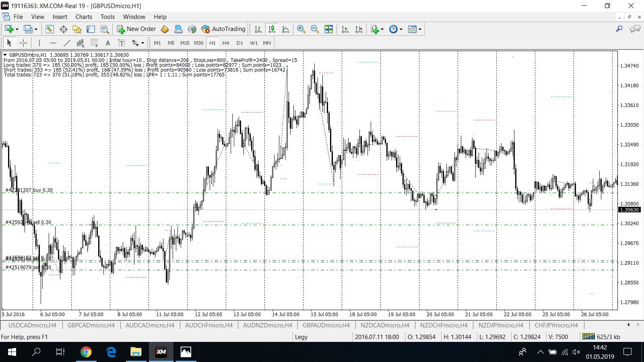This screenshot has width=644, height=362.
Task: Expand the indicators list dropdown
Action: (382, 29)
